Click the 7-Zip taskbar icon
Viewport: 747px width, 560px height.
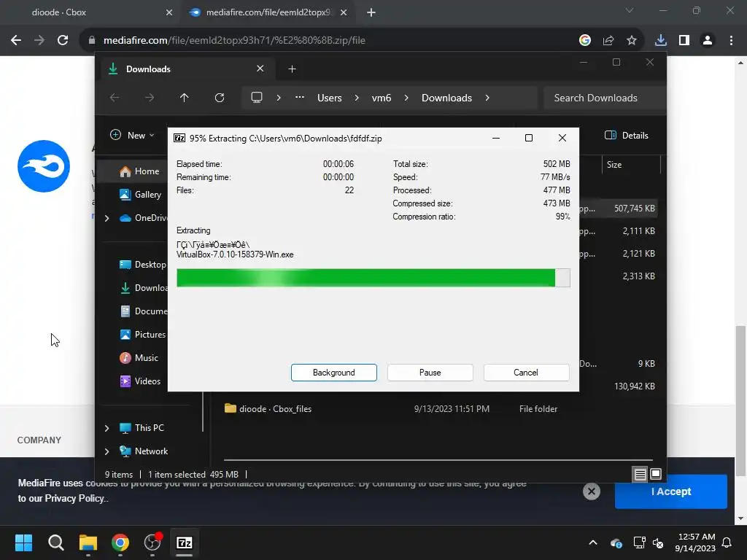pyautogui.click(x=185, y=542)
